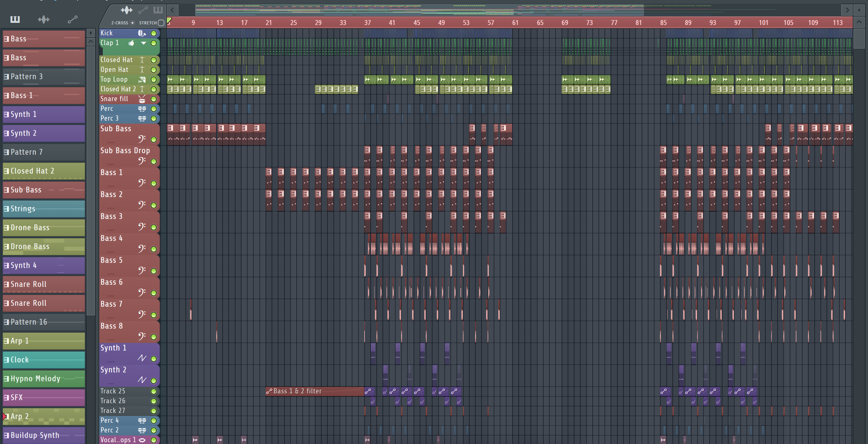Mute the Bass 4 track
Viewport: 868px width, 444px height.
coord(154,249)
